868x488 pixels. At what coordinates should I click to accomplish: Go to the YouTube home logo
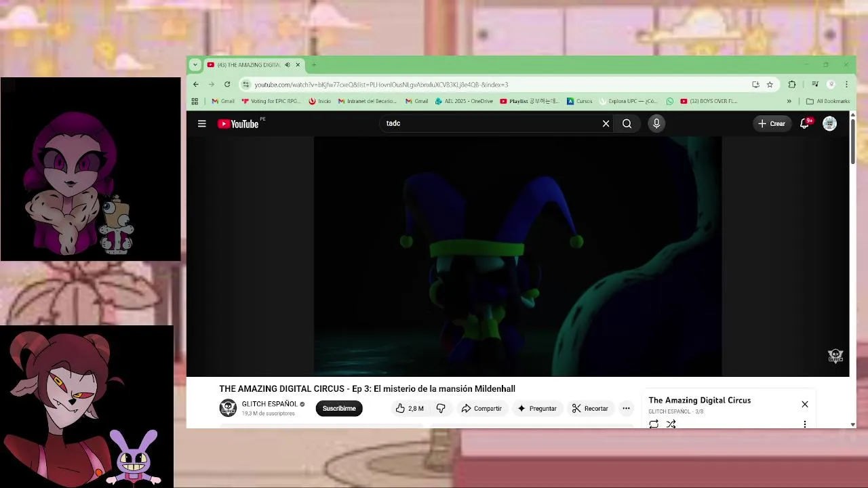click(x=238, y=123)
